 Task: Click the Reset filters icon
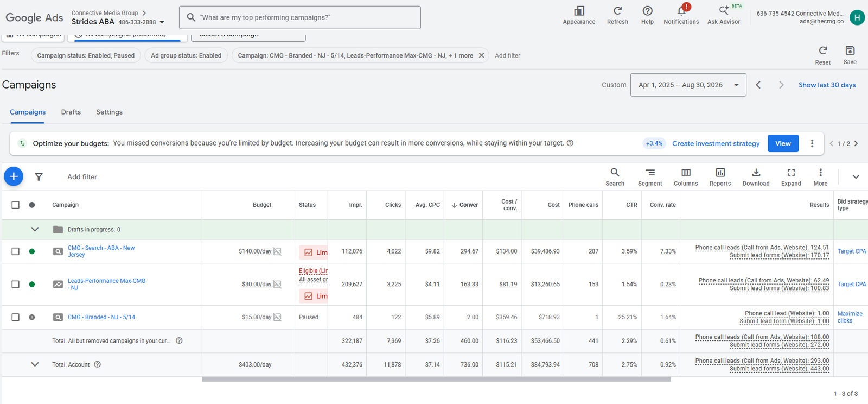[x=823, y=50]
